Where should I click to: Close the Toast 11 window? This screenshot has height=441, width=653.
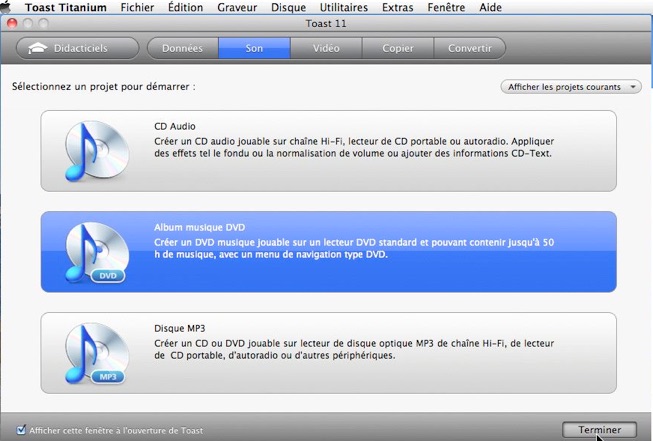coord(12,23)
